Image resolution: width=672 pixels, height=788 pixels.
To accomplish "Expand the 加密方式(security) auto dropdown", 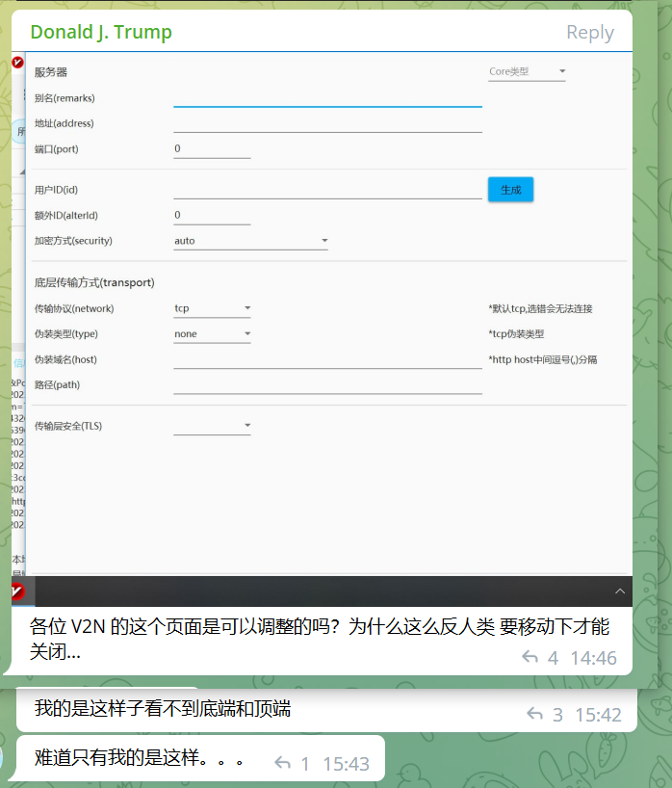I will coord(250,241).
